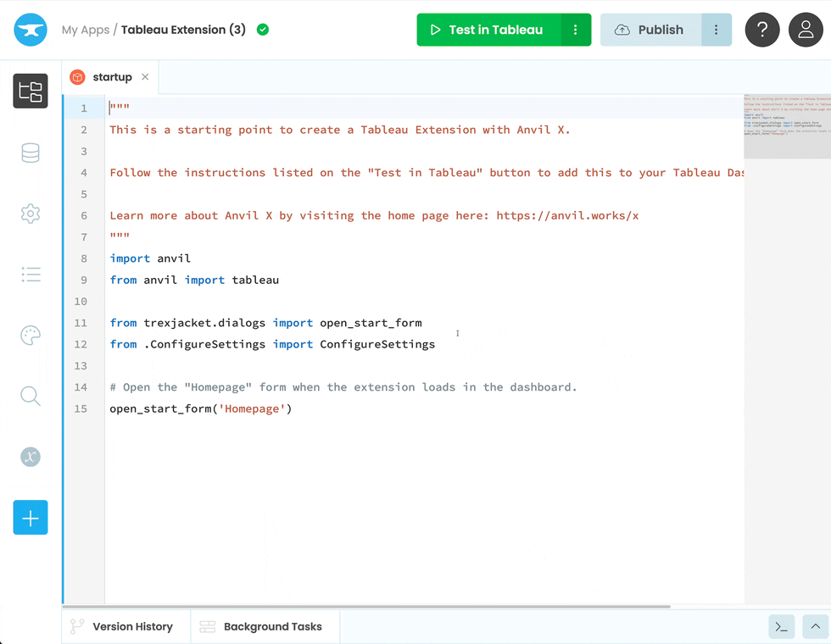This screenshot has height=644, width=831.
Task: Open the Anvil X sidebar panel
Action: pyautogui.click(x=31, y=457)
